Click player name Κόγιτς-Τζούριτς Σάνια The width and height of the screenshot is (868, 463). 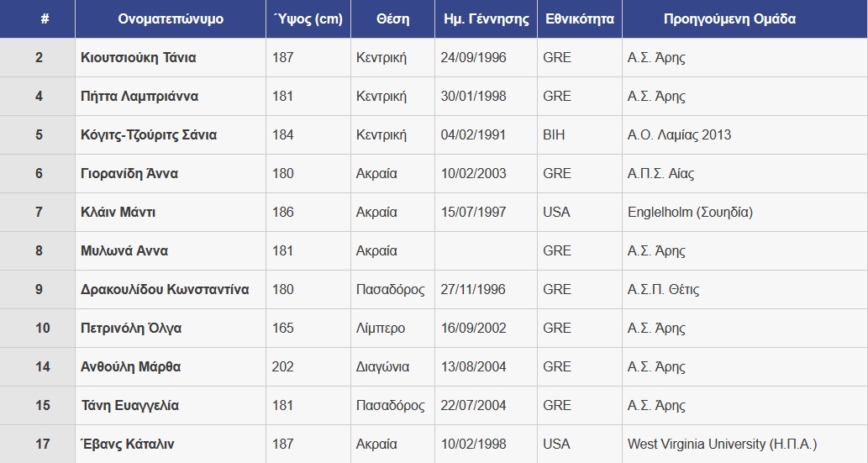coord(149,135)
